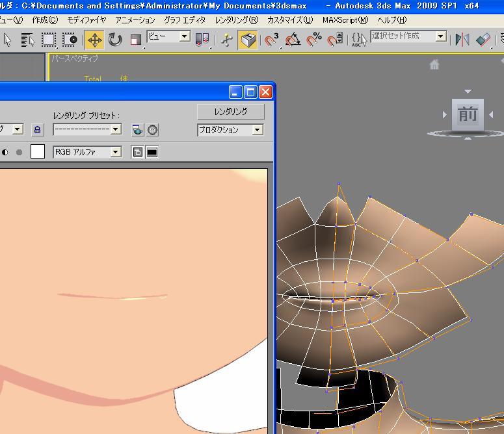Open the プロダクション render mode dropdown

coord(230,130)
